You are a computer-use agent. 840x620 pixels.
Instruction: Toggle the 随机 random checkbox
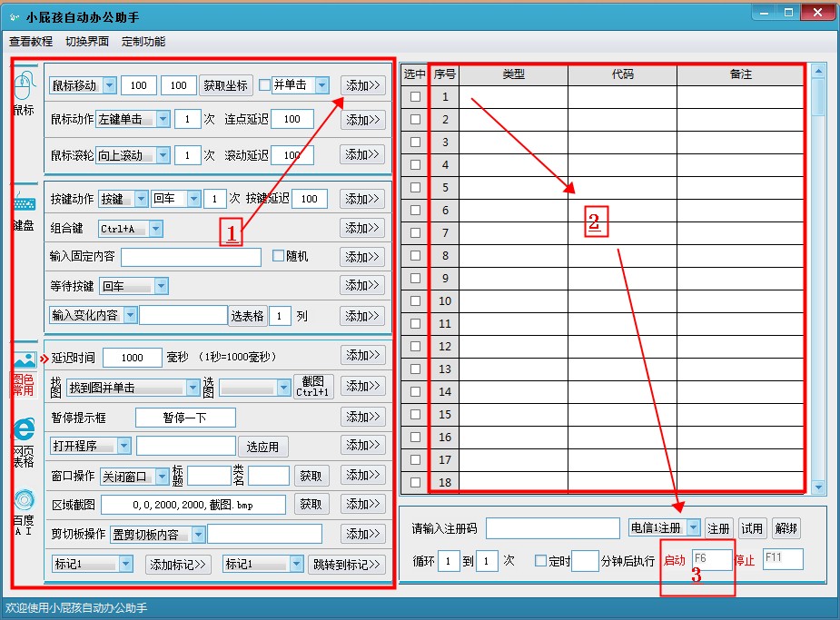[278, 256]
